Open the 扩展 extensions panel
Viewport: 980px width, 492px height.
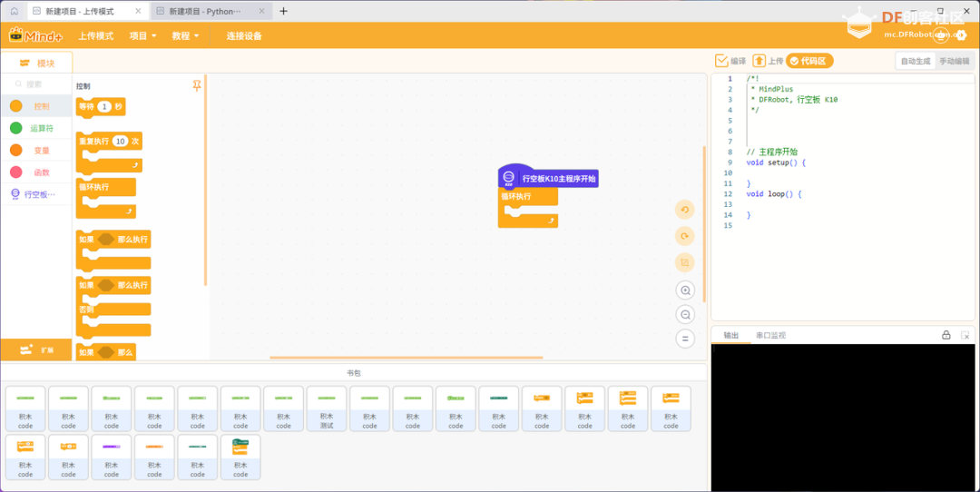point(36,350)
